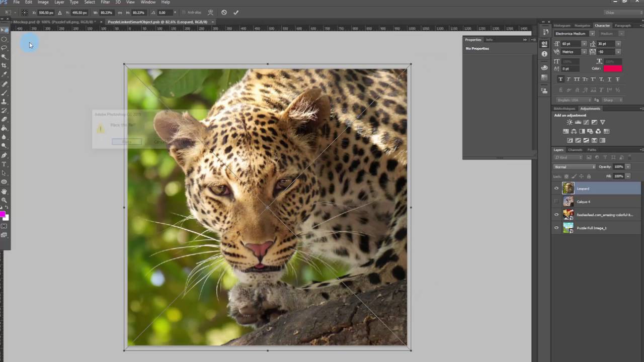Select the Clone Stamp tool

click(4, 101)
